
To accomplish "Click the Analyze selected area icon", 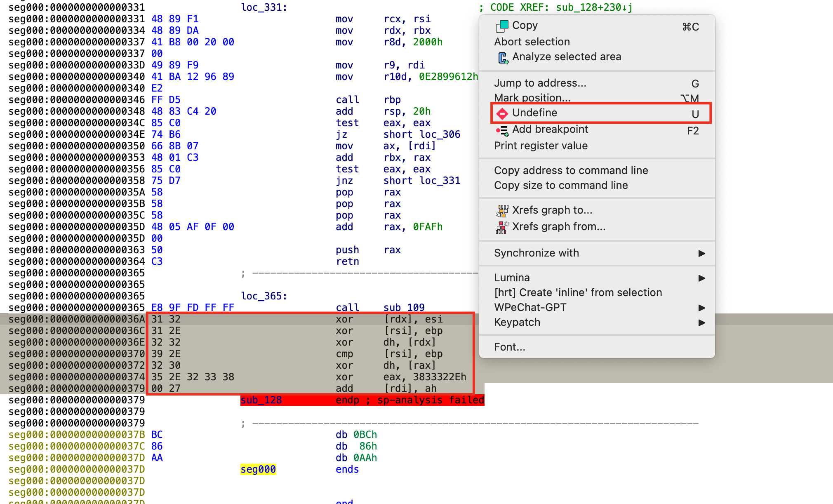I will pyautogui.click(x=503, y=58).
